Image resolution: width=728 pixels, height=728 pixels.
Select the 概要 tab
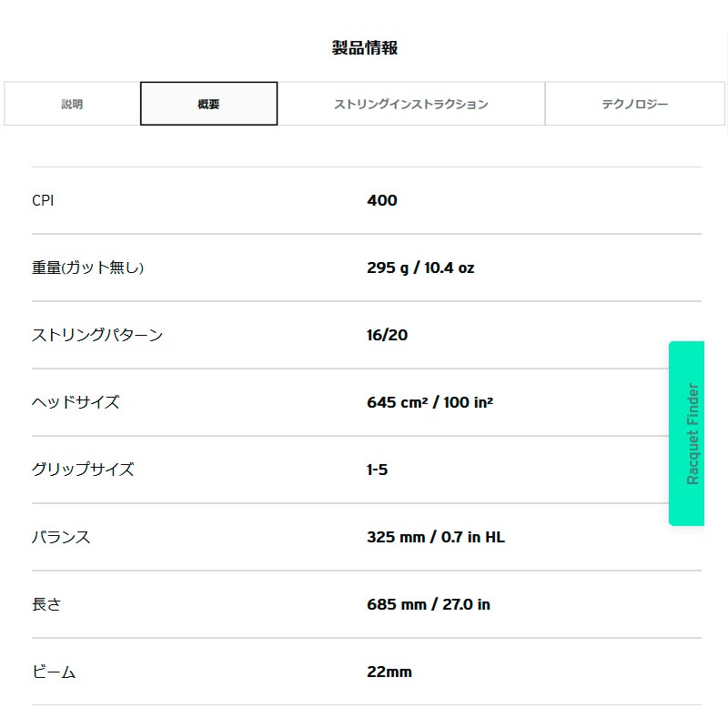click(x=209, y=104)
